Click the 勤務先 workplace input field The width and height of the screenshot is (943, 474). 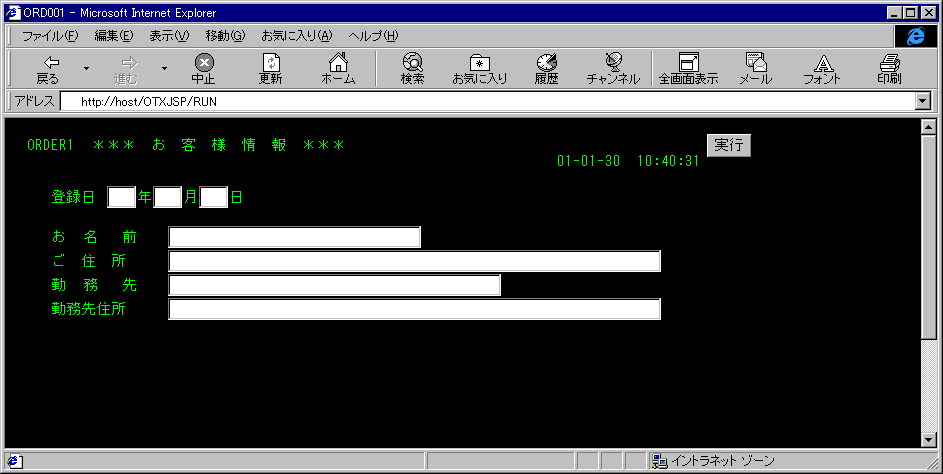click(334, 285)
